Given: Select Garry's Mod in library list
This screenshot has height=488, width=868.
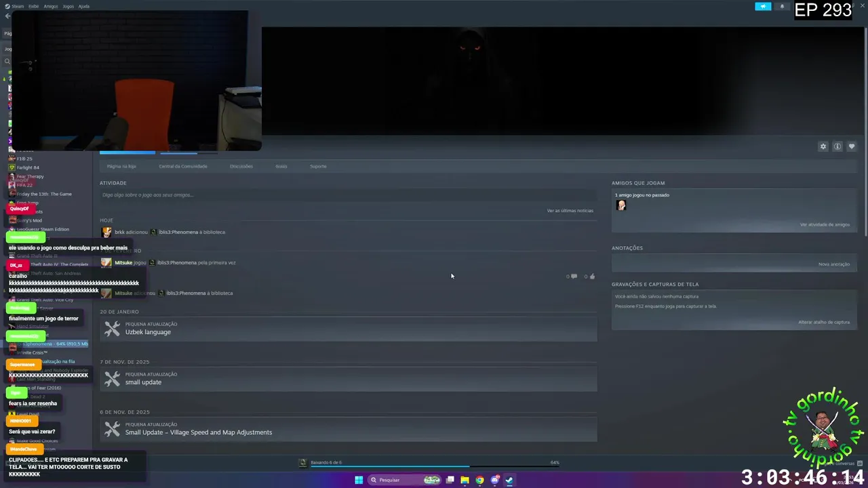Looking at the screenshot, I should 29,220.
